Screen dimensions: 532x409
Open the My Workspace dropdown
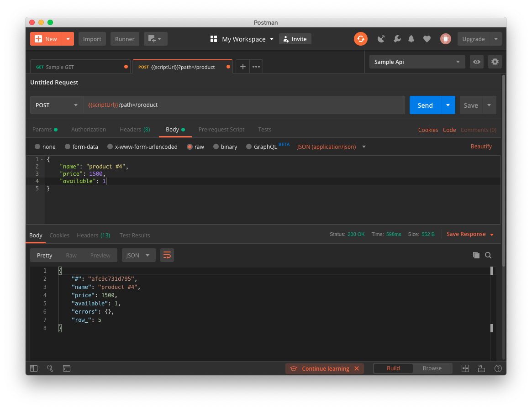pos(248,39)
